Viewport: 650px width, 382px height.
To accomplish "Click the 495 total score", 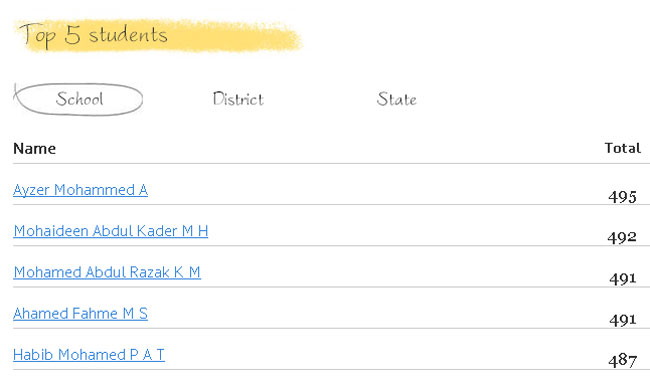I will tap(622, 196).
